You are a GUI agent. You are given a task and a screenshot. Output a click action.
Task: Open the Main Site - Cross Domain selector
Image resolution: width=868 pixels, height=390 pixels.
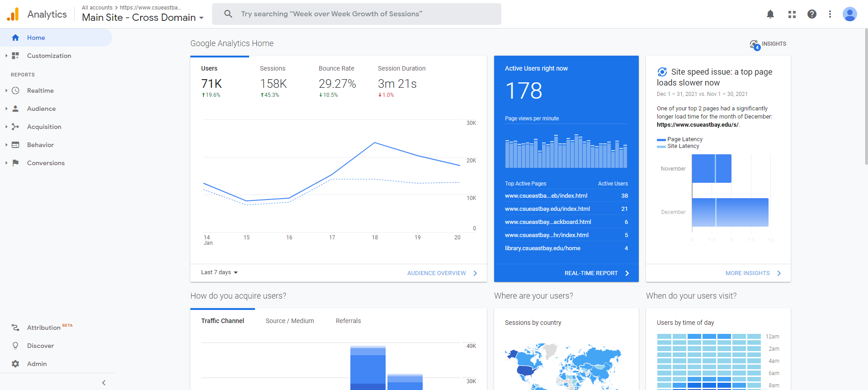pos(143,18)
